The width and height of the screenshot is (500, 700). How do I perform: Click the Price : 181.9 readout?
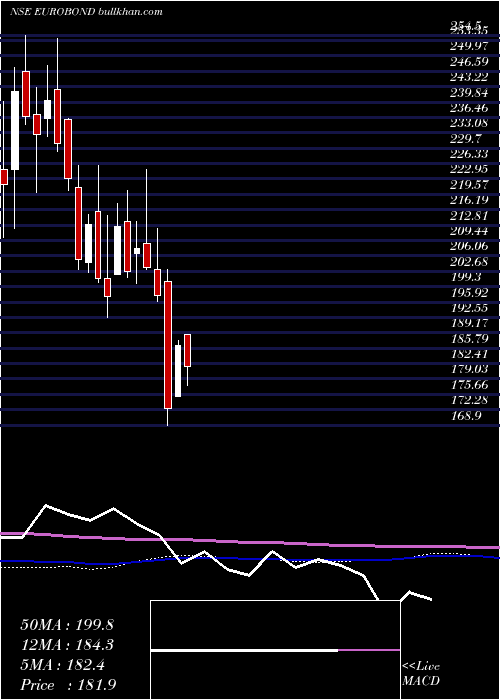(68, 685)
